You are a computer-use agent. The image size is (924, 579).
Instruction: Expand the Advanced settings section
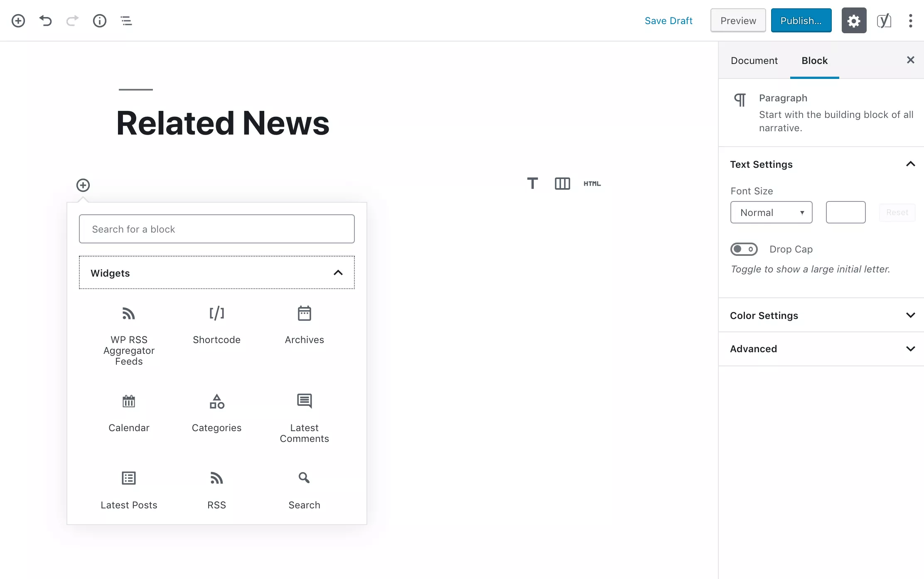pyautogui.click(x=823, y=348)
